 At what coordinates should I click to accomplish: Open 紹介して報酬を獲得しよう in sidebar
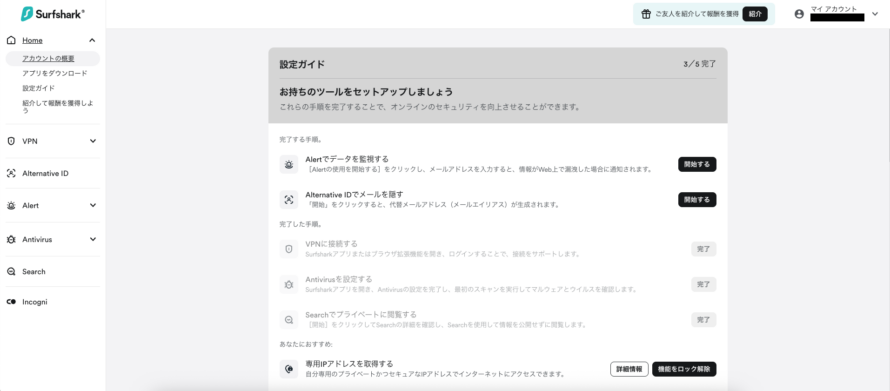pos(57,107)
